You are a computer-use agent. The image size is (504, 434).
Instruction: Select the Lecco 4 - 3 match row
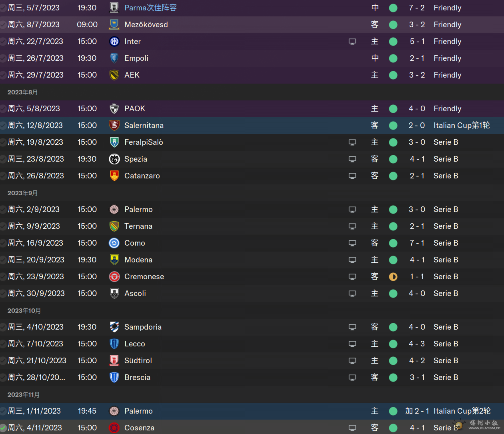[x=252, y=344]
